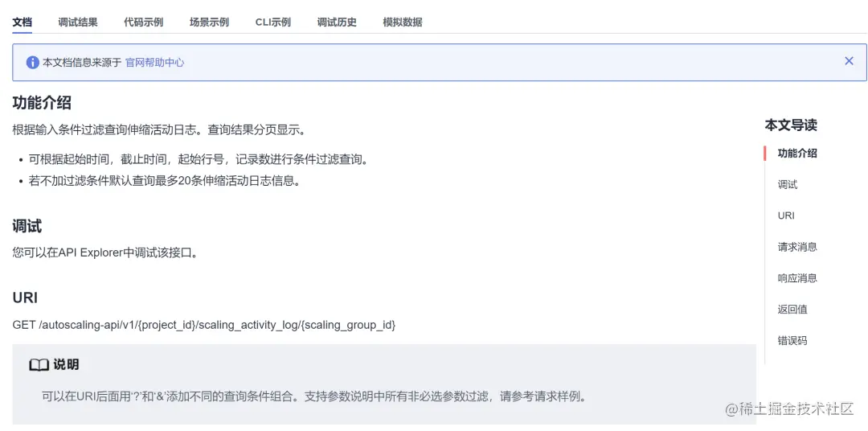Click the 说明 note title
The width and height of the screenshot is (868, 431).
(x=66, y=364)
